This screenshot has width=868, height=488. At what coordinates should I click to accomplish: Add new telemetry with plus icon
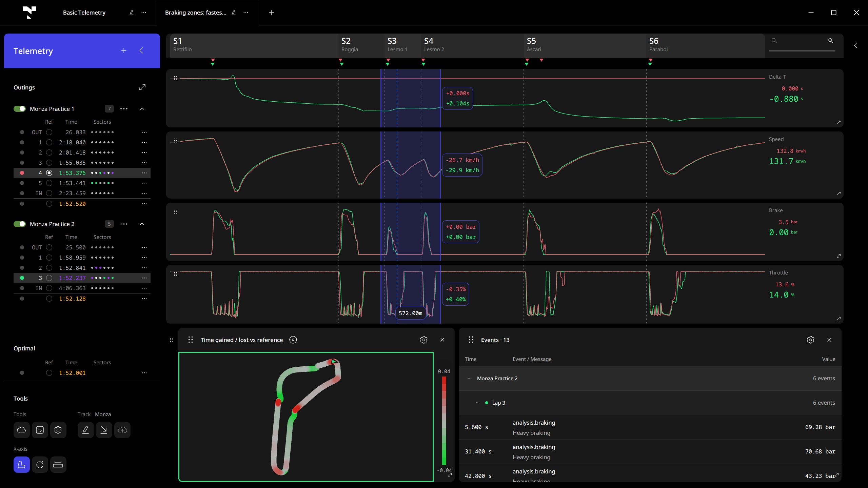(124, 51)
